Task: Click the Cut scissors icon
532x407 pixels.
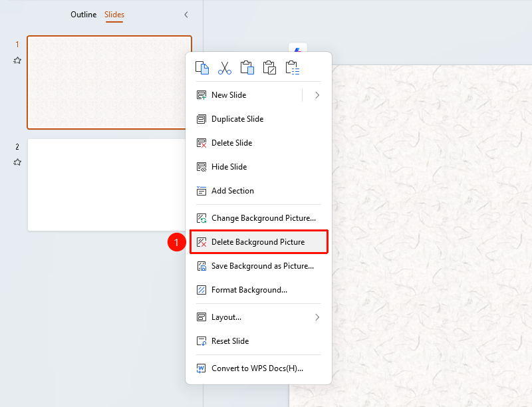Action: (225, 68)
